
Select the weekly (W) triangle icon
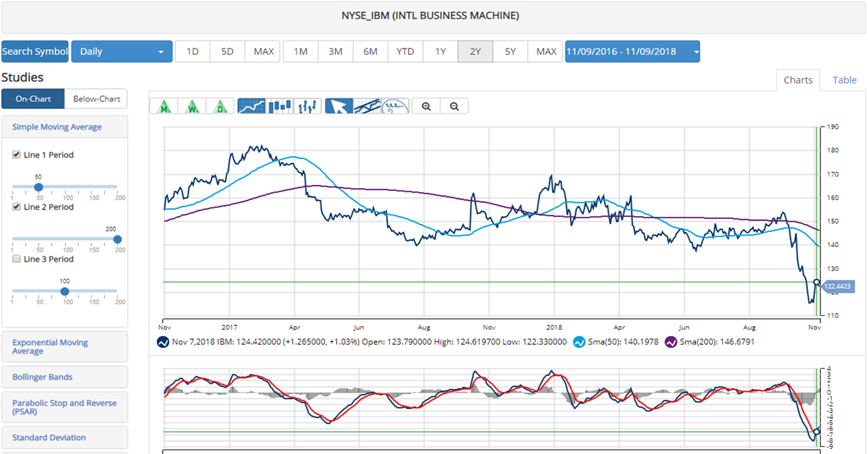192,106
